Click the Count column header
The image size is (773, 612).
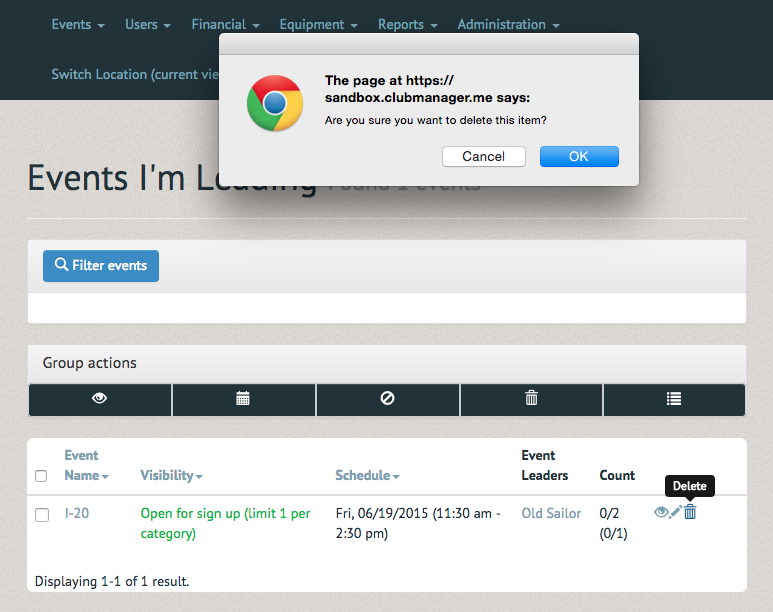pyautogui.click(x=617, y=475)
